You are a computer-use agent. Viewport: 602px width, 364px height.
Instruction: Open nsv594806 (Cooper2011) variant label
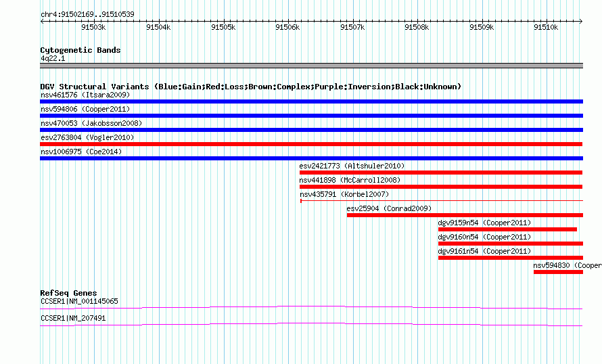point(85,109)
